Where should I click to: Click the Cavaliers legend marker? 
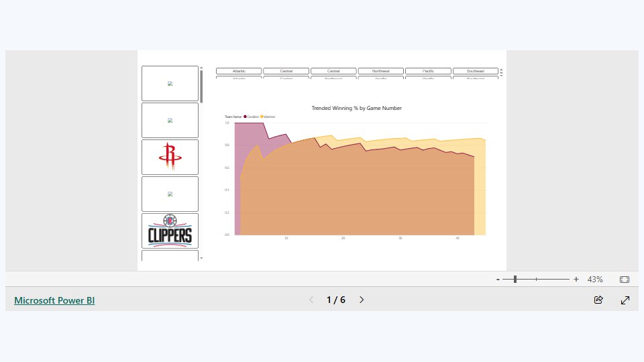coord(246,117)
